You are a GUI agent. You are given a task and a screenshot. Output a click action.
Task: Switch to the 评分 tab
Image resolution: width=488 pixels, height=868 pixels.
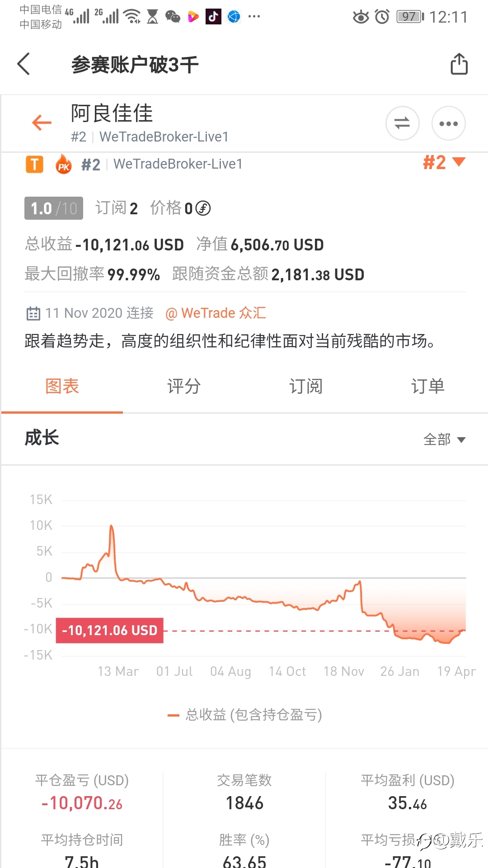[x=184, y=387]
